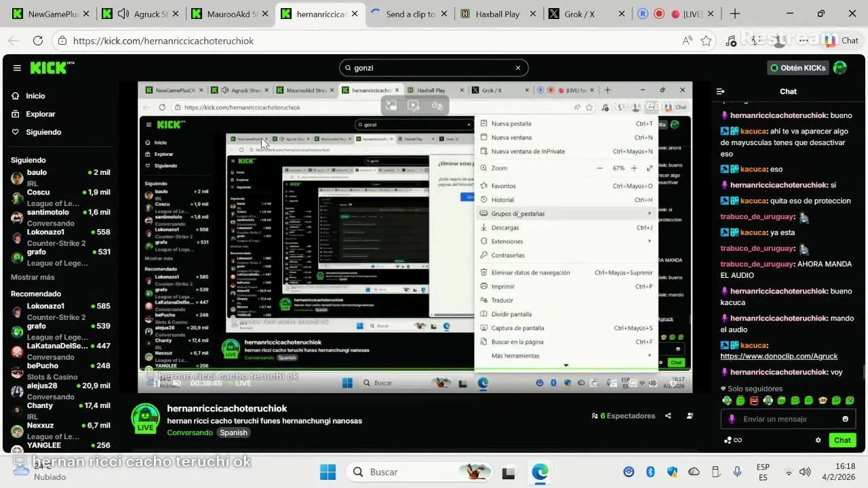Viewport: 868px width, 488px height.
Task: Click the share icon beside Espectadores
Action: [668, 415]
